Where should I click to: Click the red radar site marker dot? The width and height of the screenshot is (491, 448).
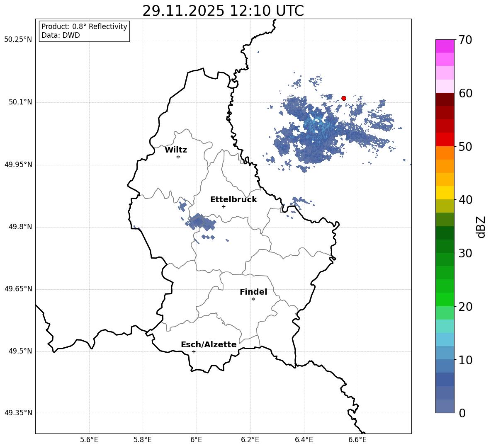(343, 98)
